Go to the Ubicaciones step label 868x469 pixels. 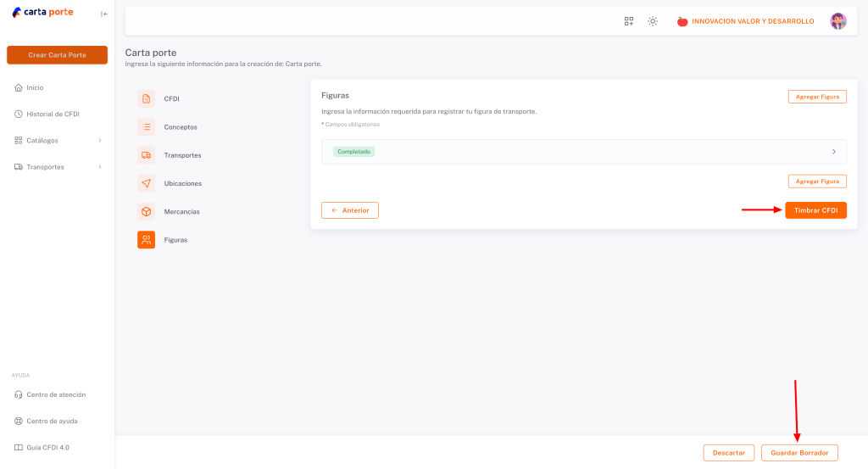pos(183,183)
